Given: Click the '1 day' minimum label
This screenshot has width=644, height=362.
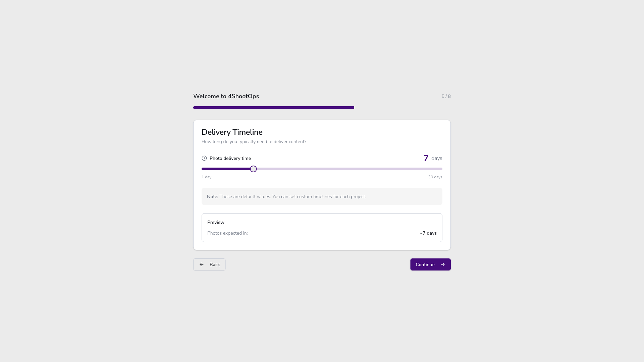Looking at the screenshot, I should coord(206,177).
